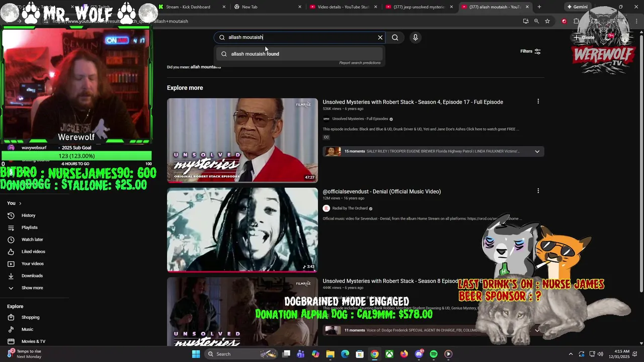Open Downloads in sidebar
The width and height of the screenshot is (644, 362).
[x=32, y=276]
